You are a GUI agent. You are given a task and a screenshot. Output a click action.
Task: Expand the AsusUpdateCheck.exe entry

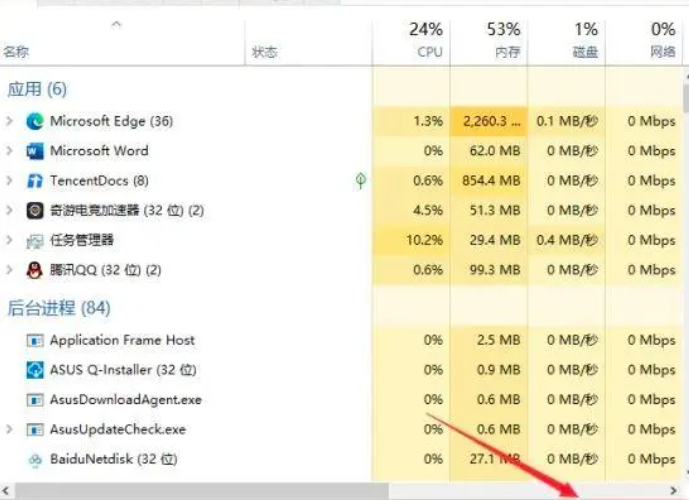[10, 429]
